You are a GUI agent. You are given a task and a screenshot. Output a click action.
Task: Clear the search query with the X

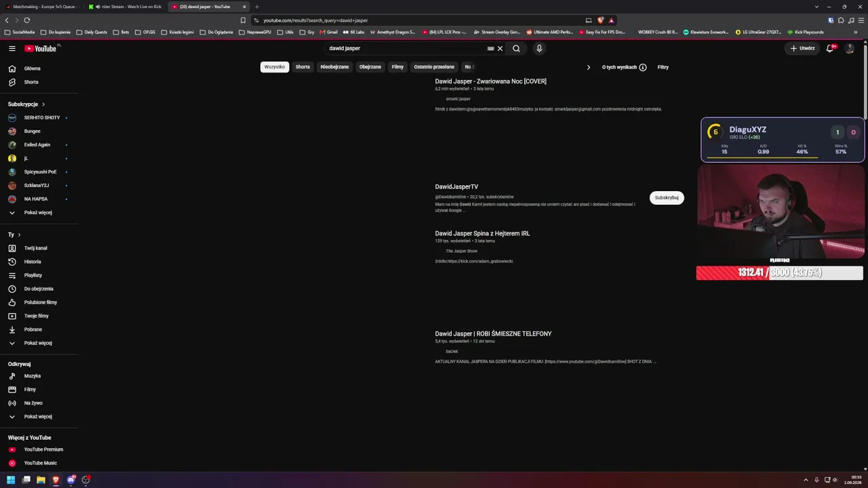500,49
